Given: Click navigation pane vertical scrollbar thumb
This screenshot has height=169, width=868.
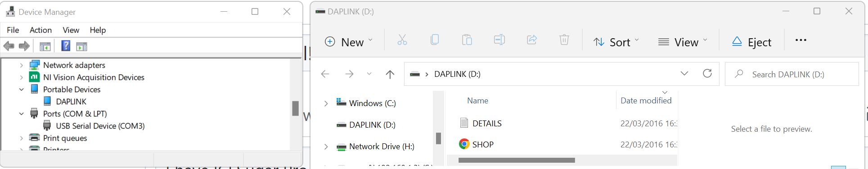Looking at the screenshot, I should pyautogui.click(x=438, y=138).
